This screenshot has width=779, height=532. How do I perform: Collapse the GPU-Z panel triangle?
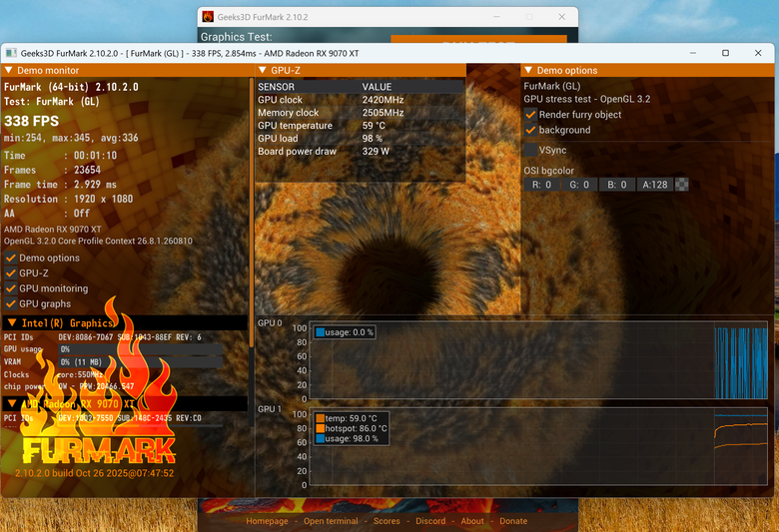263,70
